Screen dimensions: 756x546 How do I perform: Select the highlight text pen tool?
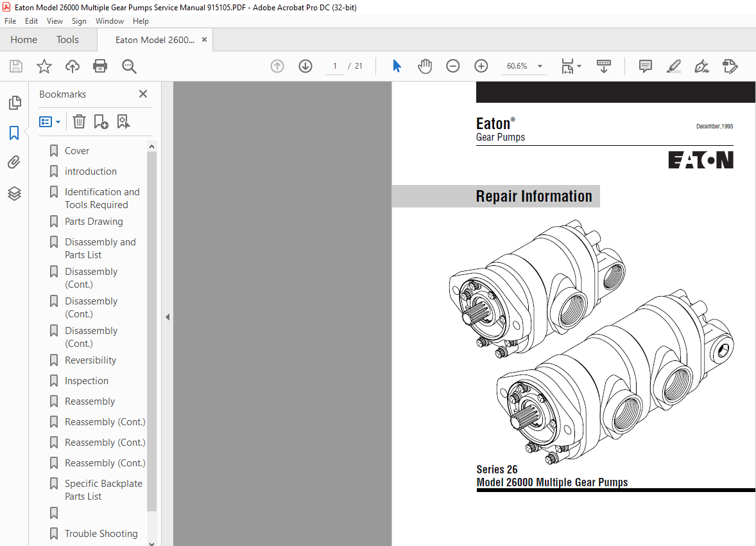click(674, 66)
